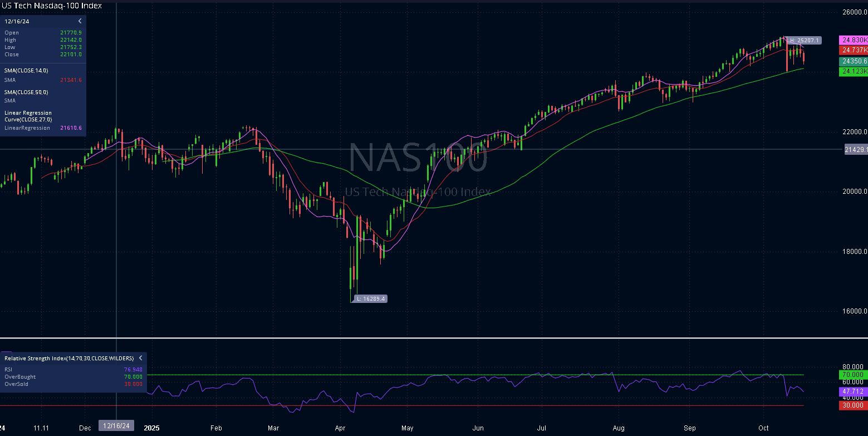This screenshot has height=436, width=868.
Task: Click the purple 47.712 RSI value tag
Action: pos(853,391)
